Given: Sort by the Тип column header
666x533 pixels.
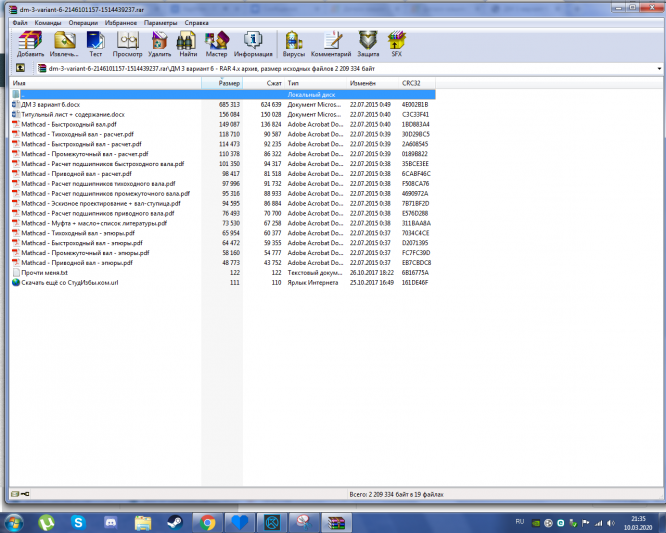Looking at the screenshot, I should pyautogui.click(x=316, y=83).
